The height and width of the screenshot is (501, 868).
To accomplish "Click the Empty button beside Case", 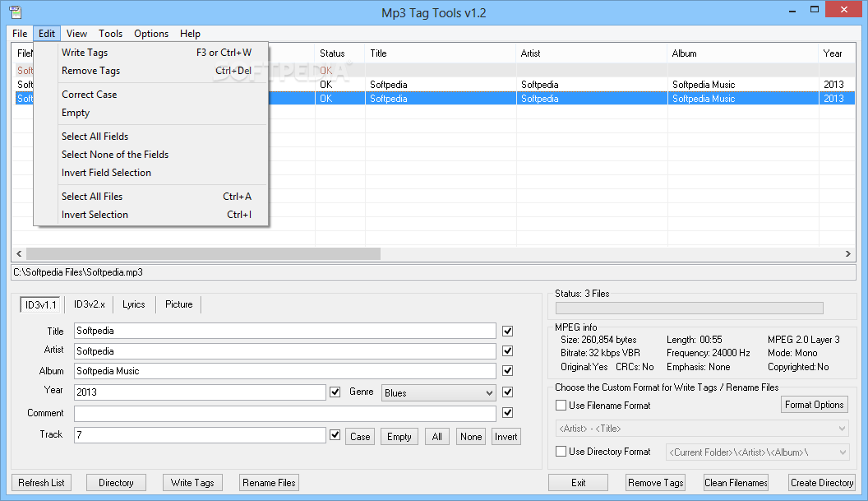I will [x=399, y=437].
